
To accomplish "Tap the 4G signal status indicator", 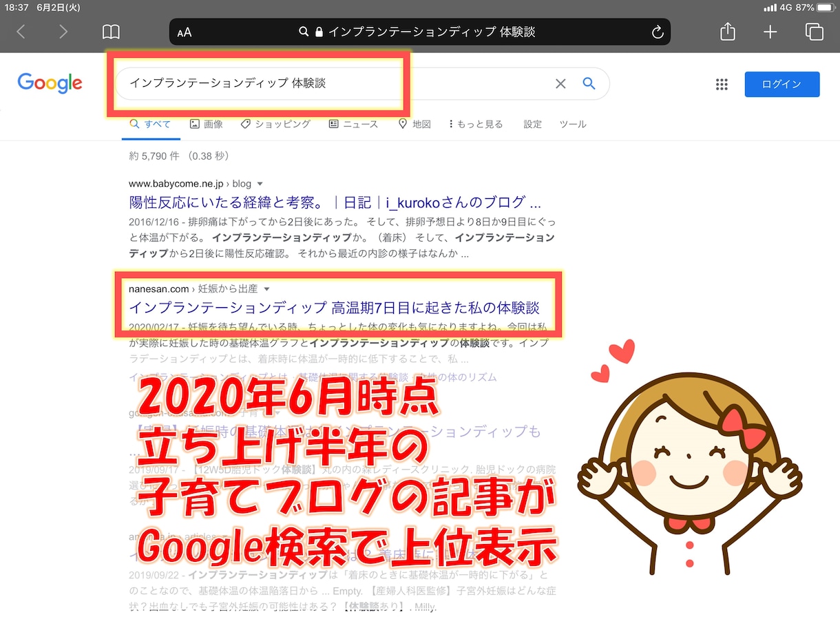I will 778,8.
